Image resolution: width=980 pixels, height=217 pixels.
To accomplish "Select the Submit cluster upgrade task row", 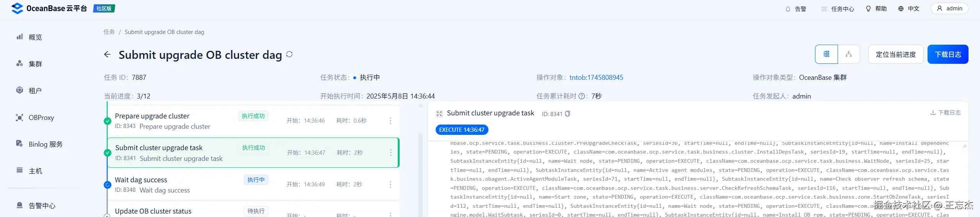I will click(x=253, y=152).
